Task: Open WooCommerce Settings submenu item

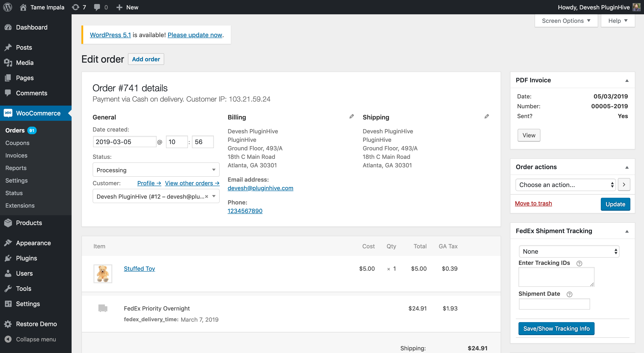Action: [17, 180]
